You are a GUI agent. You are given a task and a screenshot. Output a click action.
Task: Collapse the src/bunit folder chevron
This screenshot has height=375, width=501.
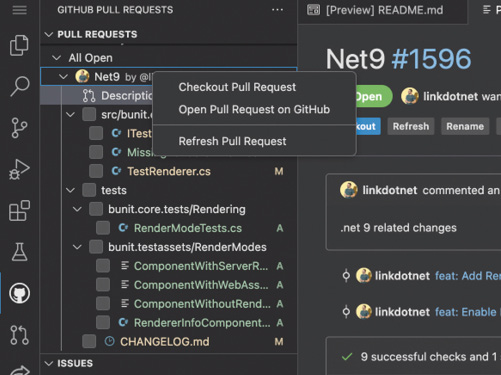(x=70, y=115)
